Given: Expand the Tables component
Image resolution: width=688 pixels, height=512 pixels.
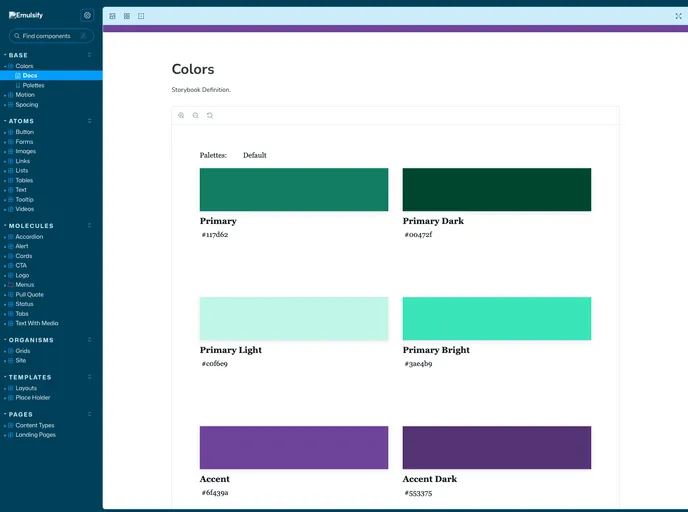Looking at the screenshot, I should 24,180.
